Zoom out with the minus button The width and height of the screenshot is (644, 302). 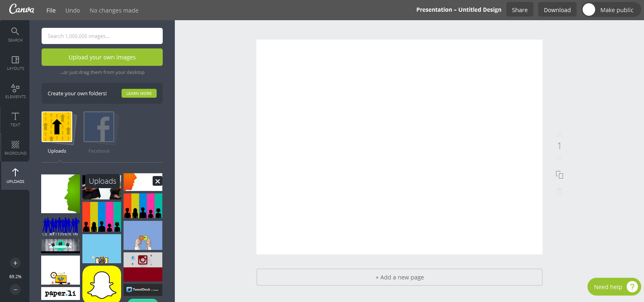coord(15,289)
